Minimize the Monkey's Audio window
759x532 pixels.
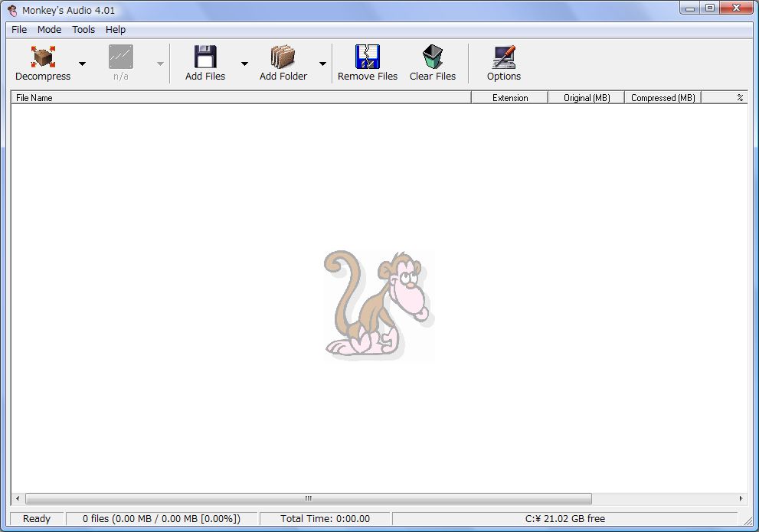[x=690, y=8]
